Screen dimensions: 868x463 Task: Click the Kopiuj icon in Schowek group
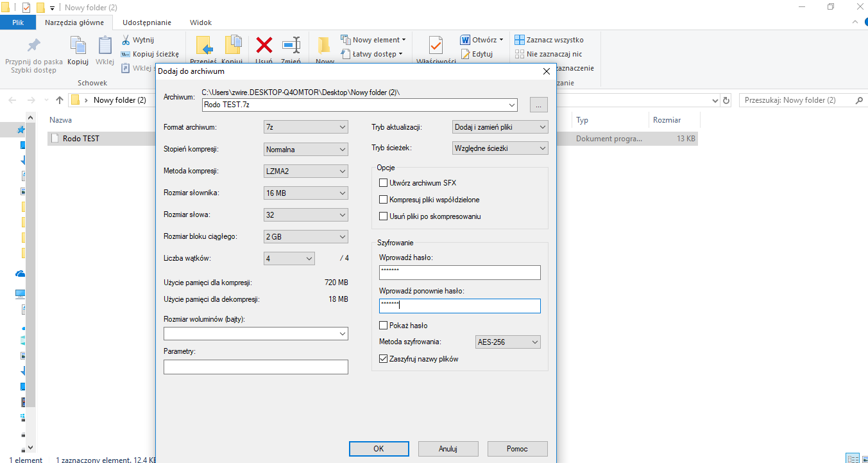point(78,45)
